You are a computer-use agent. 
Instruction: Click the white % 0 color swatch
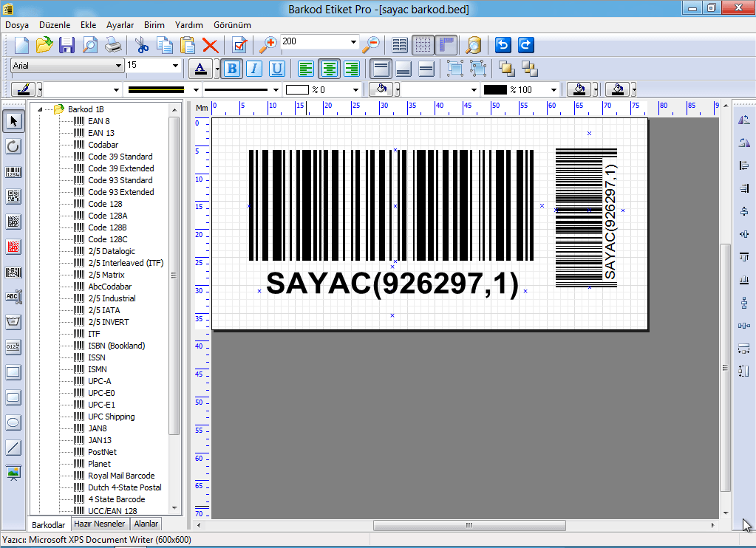tap(297, 89)
